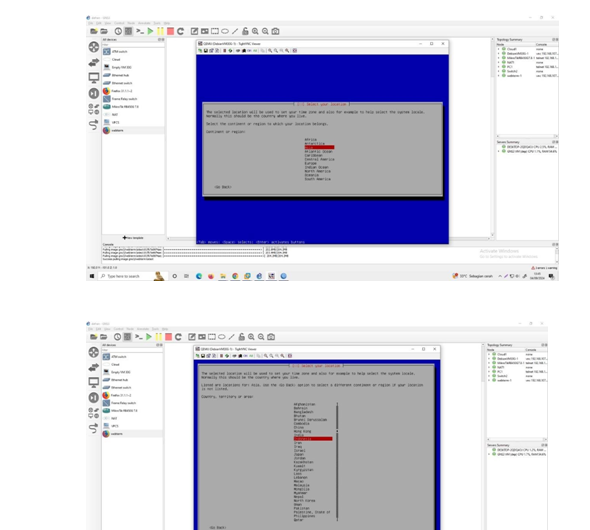Expand Switch2 node in upper Topology Summary
This screenshot has width=590, height=530.
pyautogui.click(x=499, y=71)
